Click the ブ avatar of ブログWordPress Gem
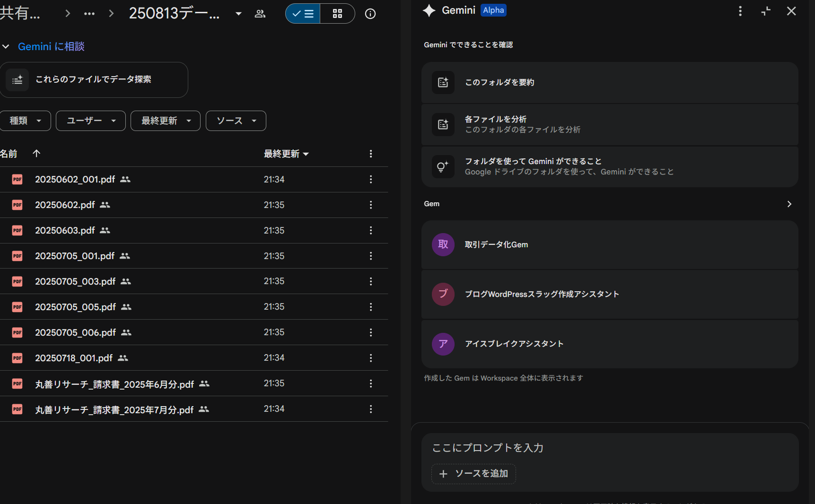The width and height of the screenshot is (815, 504). (x=443, y=294)
